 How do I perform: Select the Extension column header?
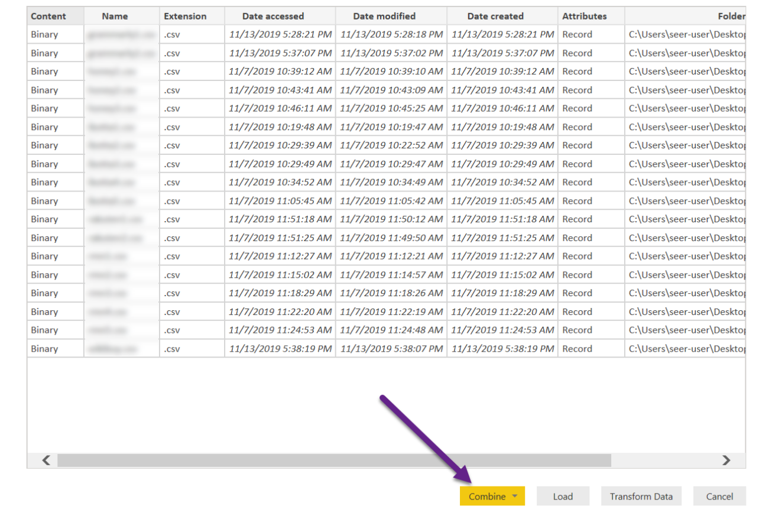click(185, 16)
